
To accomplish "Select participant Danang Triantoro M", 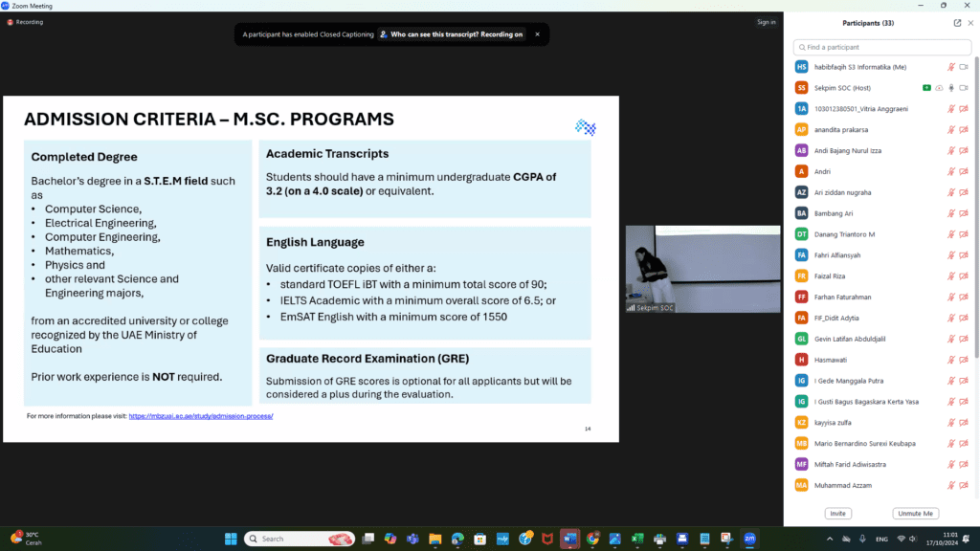I will tap(845, 234).
